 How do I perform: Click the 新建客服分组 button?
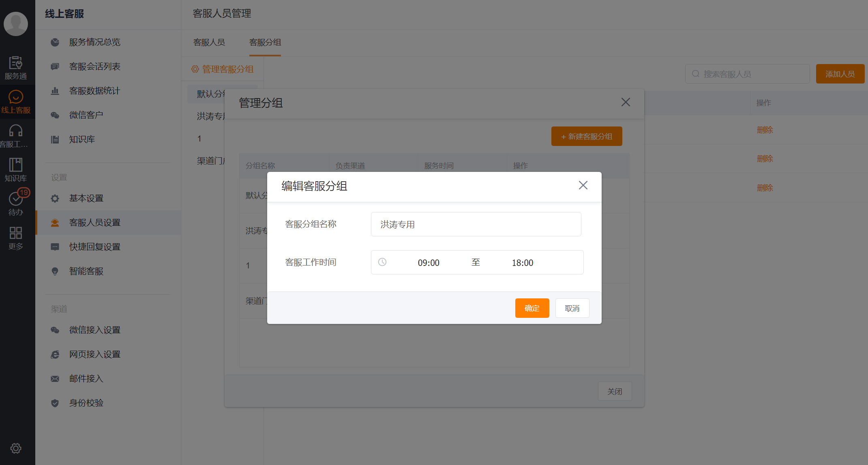[586, 137]
